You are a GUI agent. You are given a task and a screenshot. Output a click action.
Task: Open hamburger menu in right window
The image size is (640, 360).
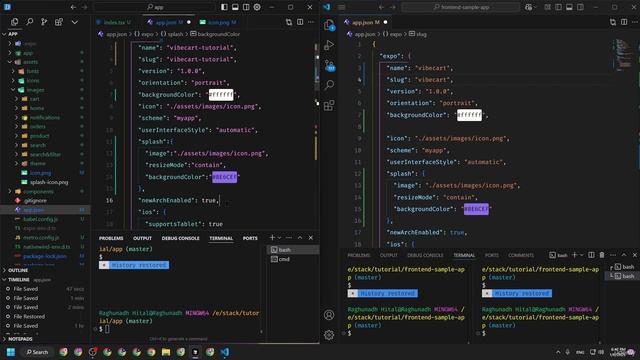(342, 7)
